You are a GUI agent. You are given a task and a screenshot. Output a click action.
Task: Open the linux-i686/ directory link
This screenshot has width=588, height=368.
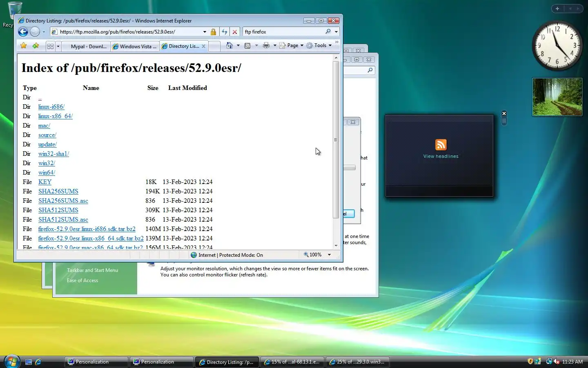pyautogui.click(x=51, y=107)
